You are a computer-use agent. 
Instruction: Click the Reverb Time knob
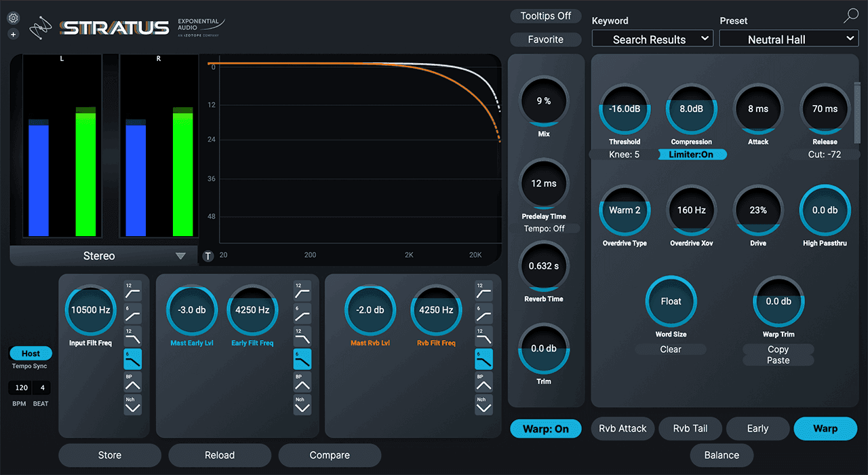coord(544,266)
